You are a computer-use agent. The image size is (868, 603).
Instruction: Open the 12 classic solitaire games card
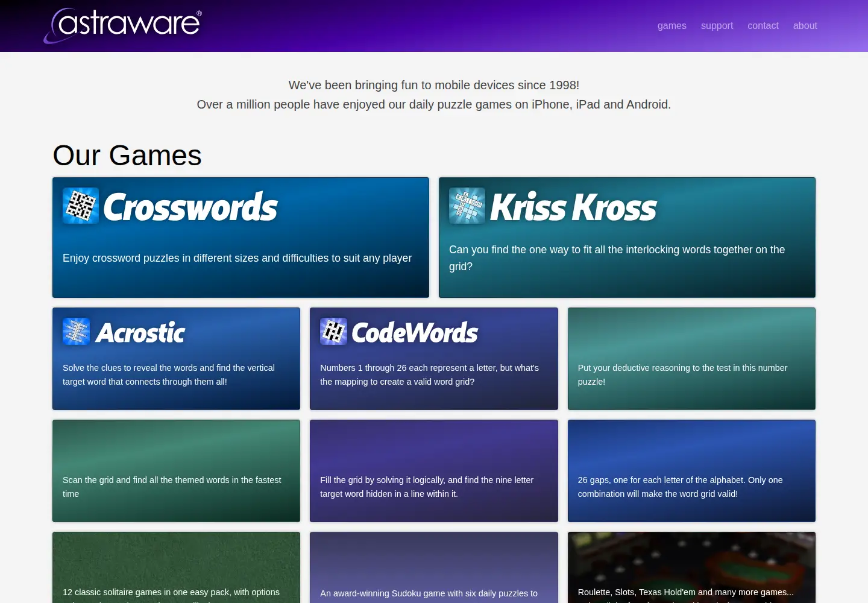176,567
